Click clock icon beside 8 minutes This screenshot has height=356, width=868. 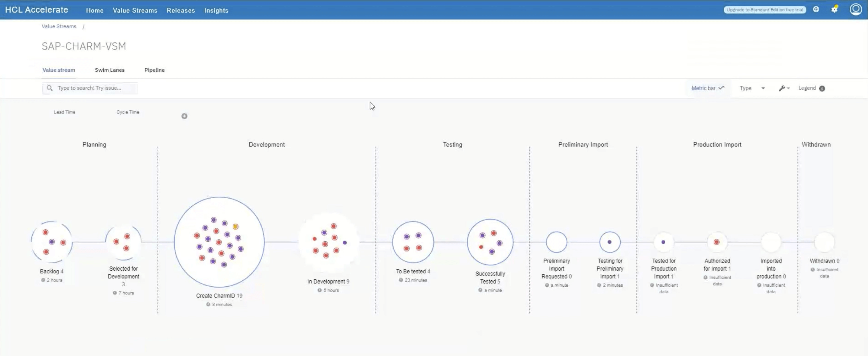tap(208, 304)
